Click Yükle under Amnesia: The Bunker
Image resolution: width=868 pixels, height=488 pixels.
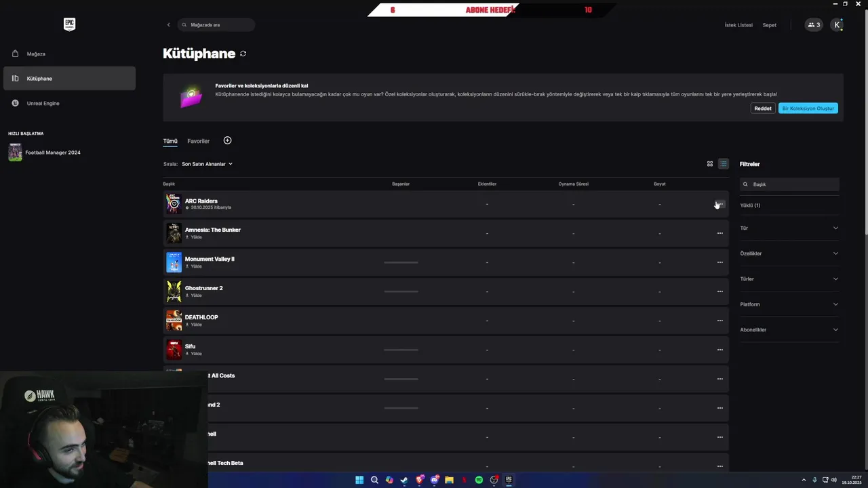point(194,237)
